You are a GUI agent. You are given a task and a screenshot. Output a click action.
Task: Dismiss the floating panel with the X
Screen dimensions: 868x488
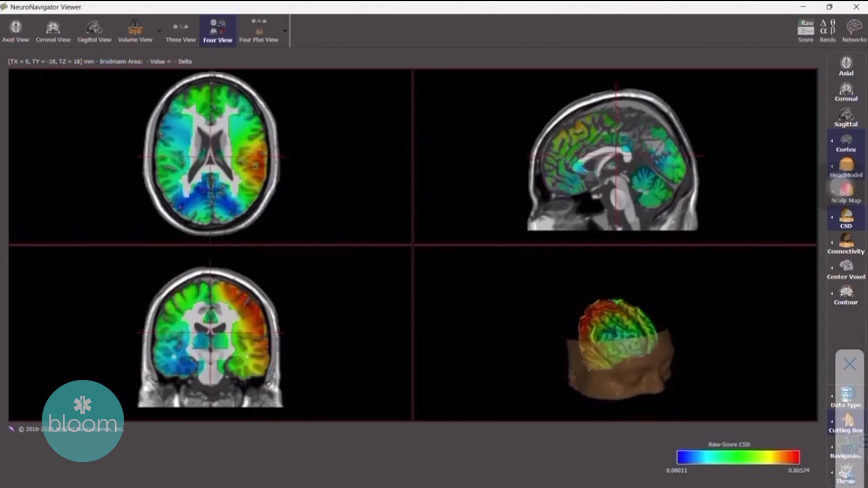[849, 364]
